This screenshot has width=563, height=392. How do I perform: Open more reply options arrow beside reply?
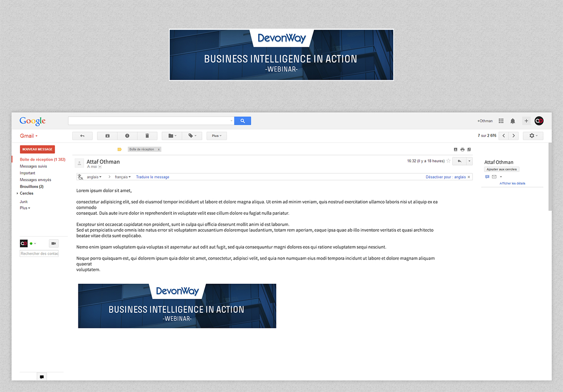[469, 161]
